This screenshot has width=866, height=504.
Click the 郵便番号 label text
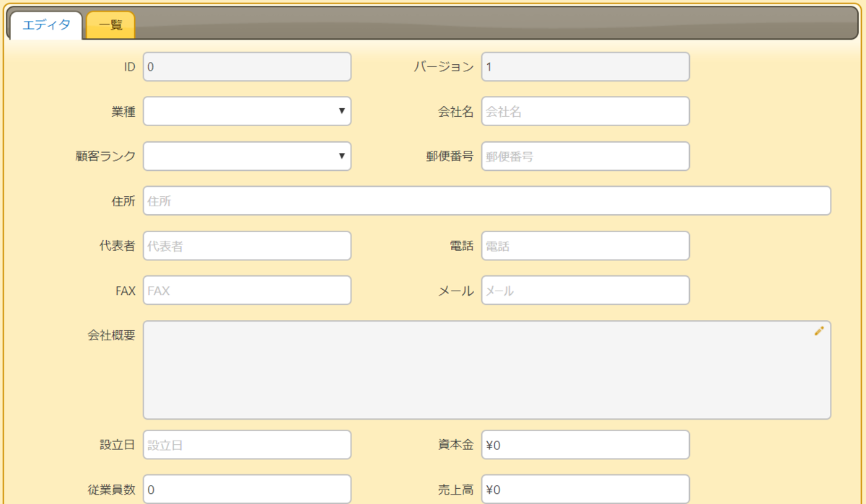tap(450, 156)
